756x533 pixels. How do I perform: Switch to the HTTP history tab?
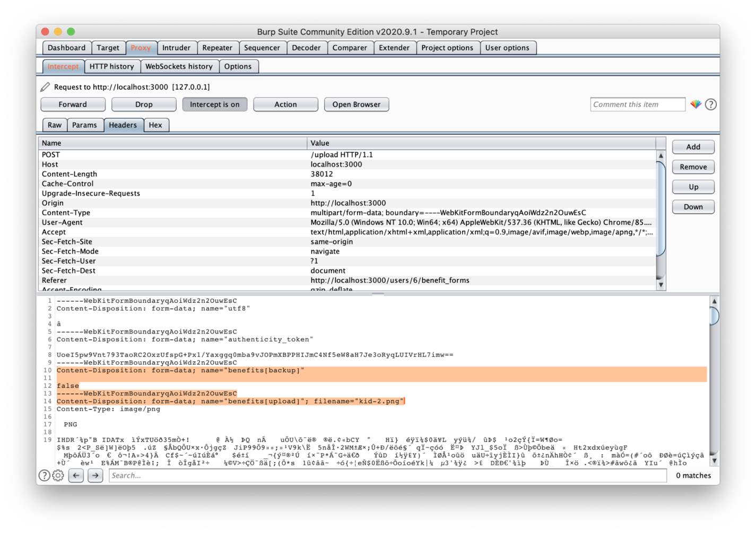[x=111, y=66]
